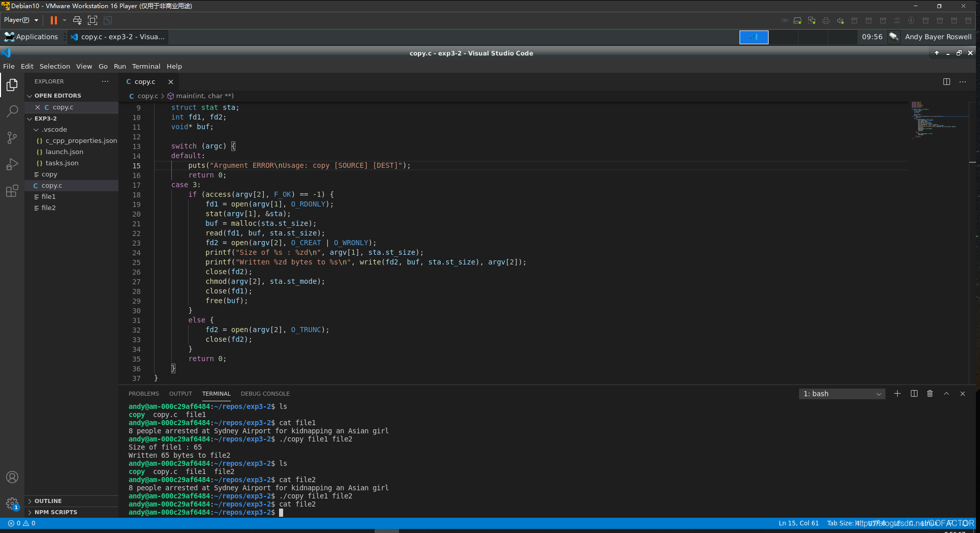Open the Manage gear icon

pyautogui.click(x=12, y=504)
